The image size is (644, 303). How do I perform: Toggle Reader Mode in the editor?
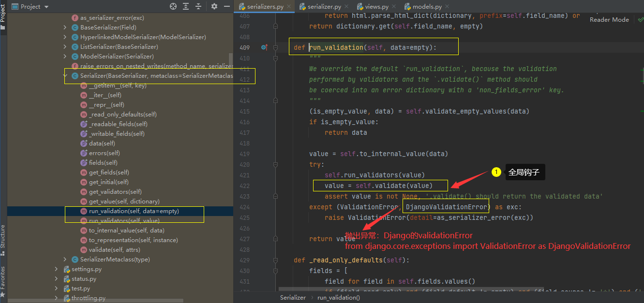tap(609, 19)
